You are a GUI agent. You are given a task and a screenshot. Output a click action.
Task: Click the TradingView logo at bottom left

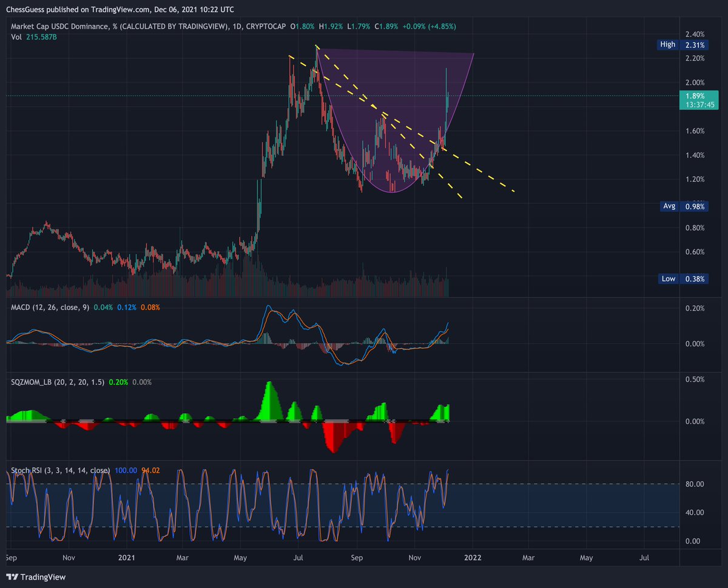pyautogui.click(x=36, y=577)
